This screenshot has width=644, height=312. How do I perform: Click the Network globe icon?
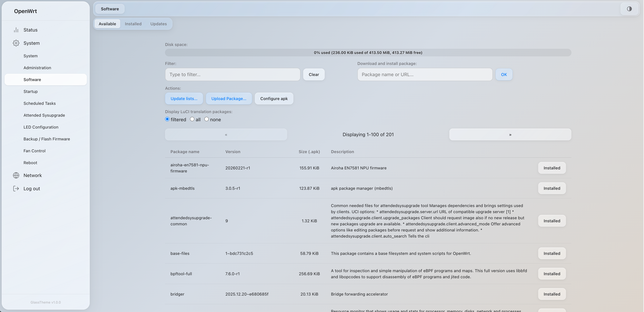pos(16,175)
